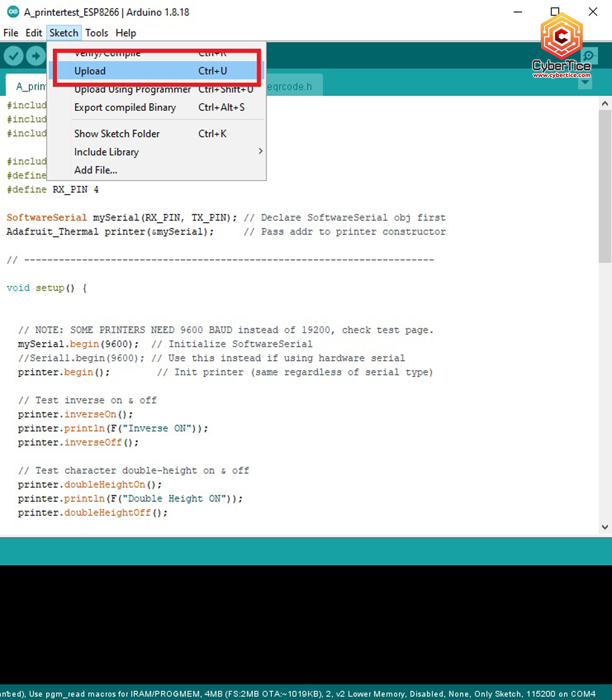
Task: Switch to the qrcode.h tab
Action: (290, 87)
